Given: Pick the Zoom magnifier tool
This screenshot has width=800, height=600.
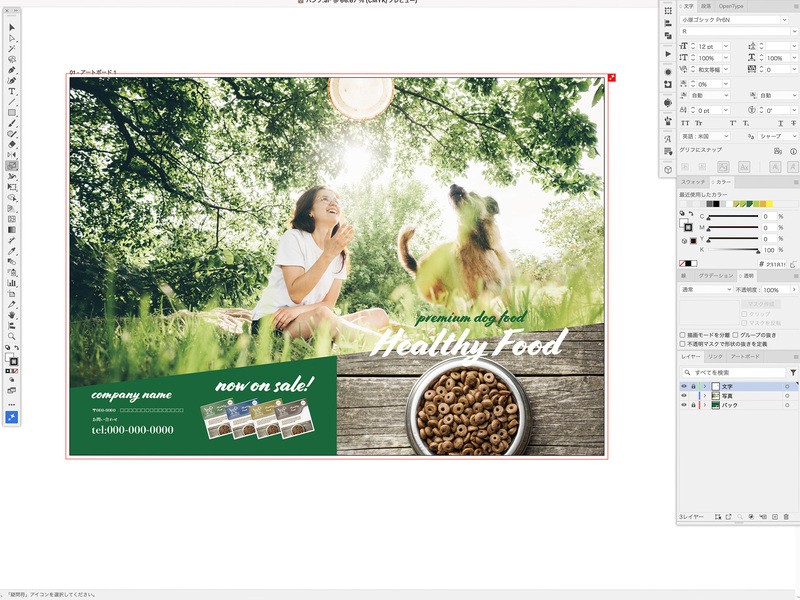Looking at the screenshot, I should click(12, 336).
